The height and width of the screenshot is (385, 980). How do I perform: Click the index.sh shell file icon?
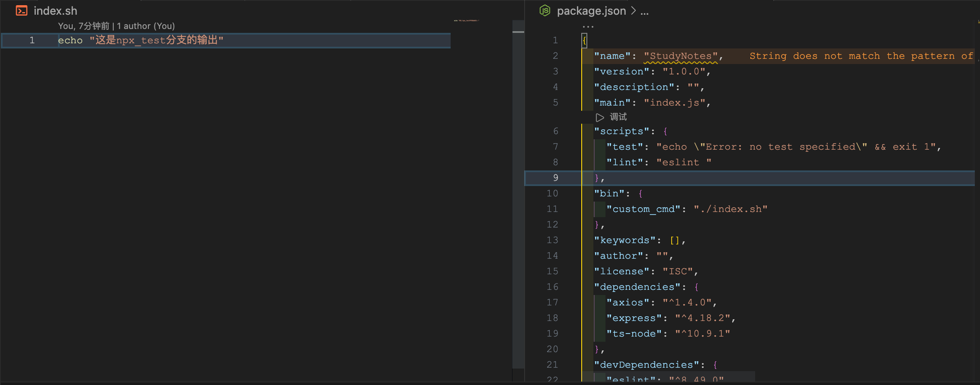click(21, 11)
